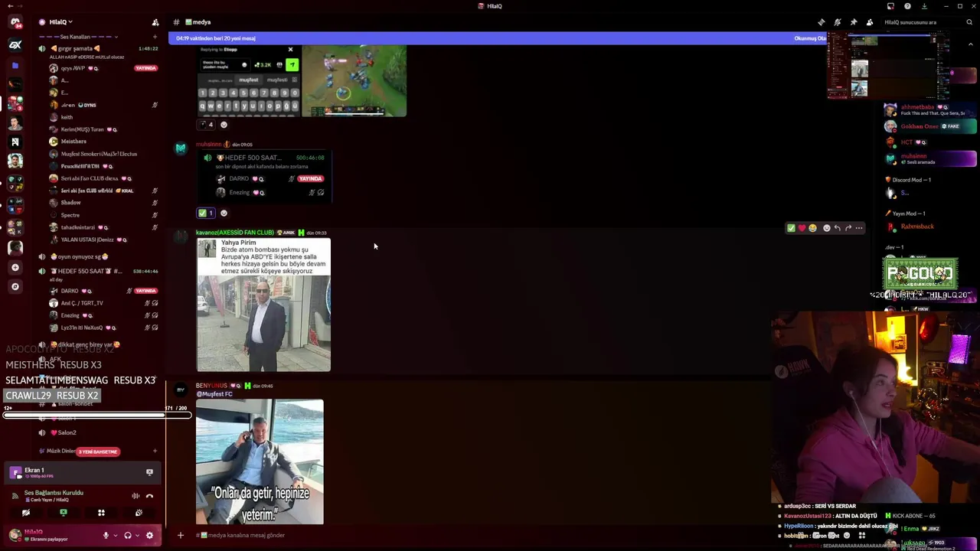The width and height of the screenshot is (980, 551).
Task: Open headphone output options chevron
Action: point(138,536)
